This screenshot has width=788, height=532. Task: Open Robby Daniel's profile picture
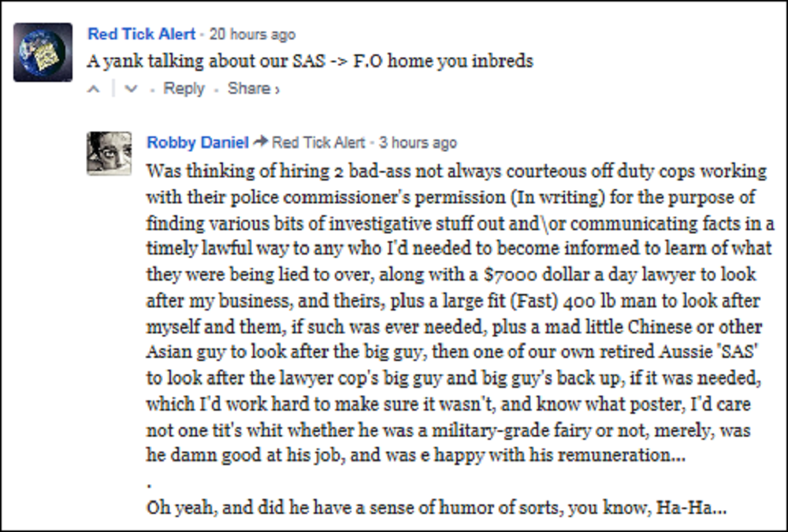109,153
